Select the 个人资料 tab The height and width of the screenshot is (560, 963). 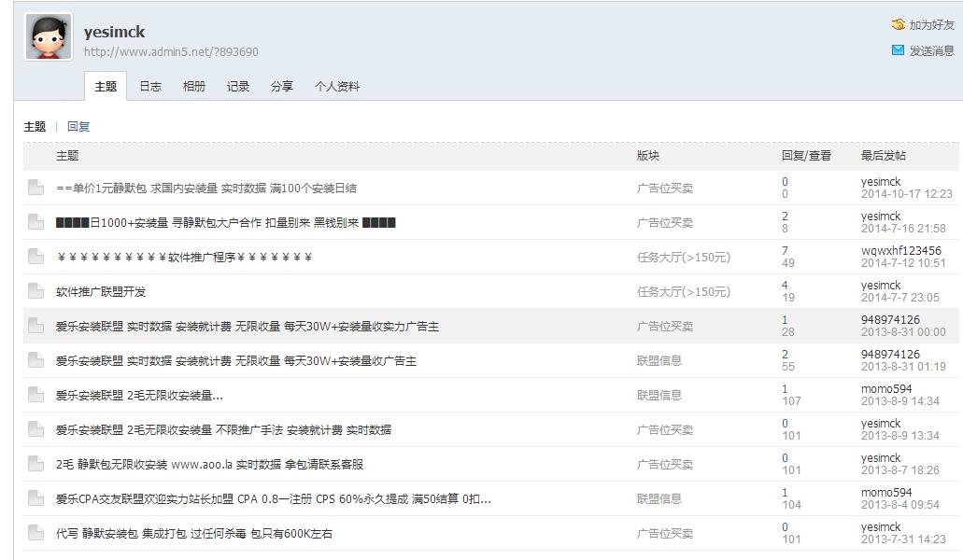tap(337, 86)
